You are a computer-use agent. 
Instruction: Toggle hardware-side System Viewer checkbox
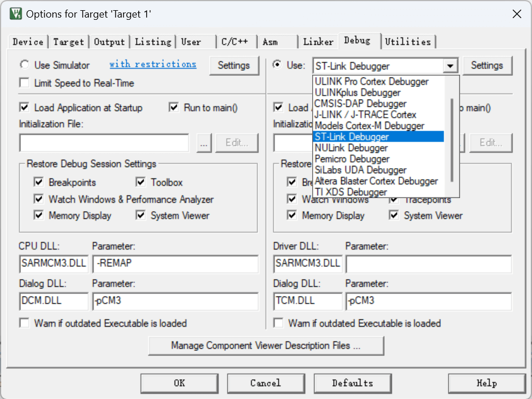coord(394,215)
